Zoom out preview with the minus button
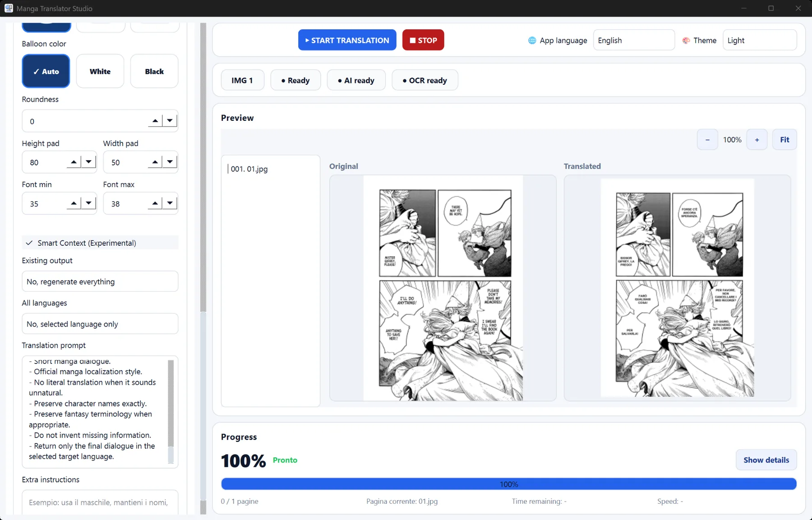Image resolution: width=812 pixels, height=520 pixels. coord(707,140)
